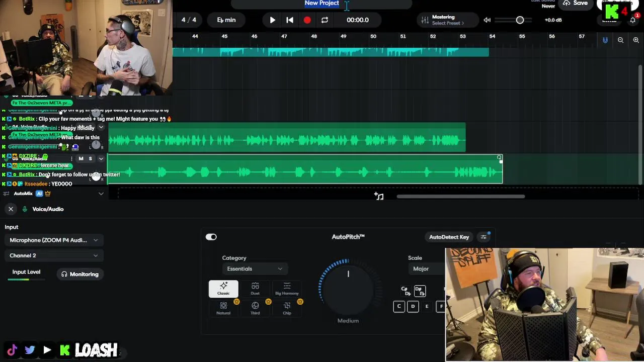The image size is (644, 362).
Task: Edit the New Project title field
Action: click(x=321, y=4)
